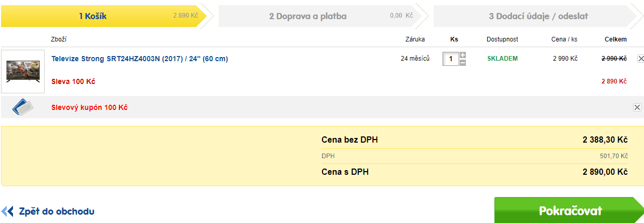644x223 pixels.
Task: Open the television product thumbnail
Action: pyautogui.click(x=23, y=72)
